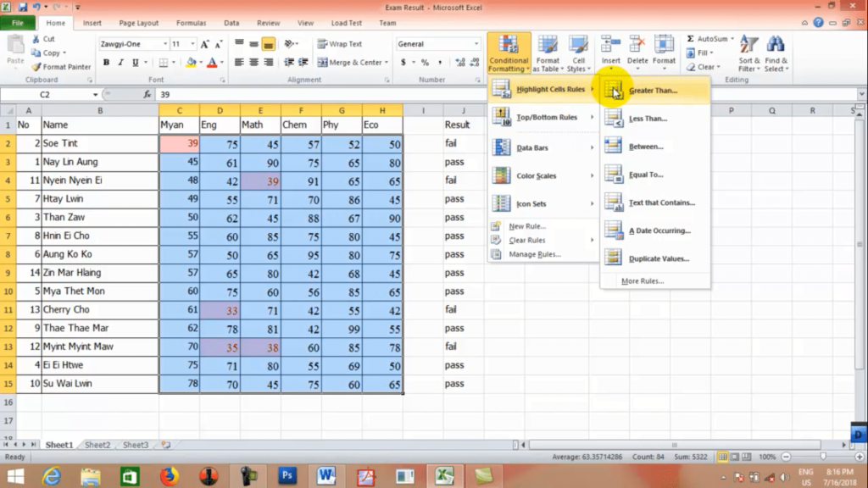The width and height of the screenshot is (868, 488).
Task: Choose Less Than rule
Action: [655, 119]
